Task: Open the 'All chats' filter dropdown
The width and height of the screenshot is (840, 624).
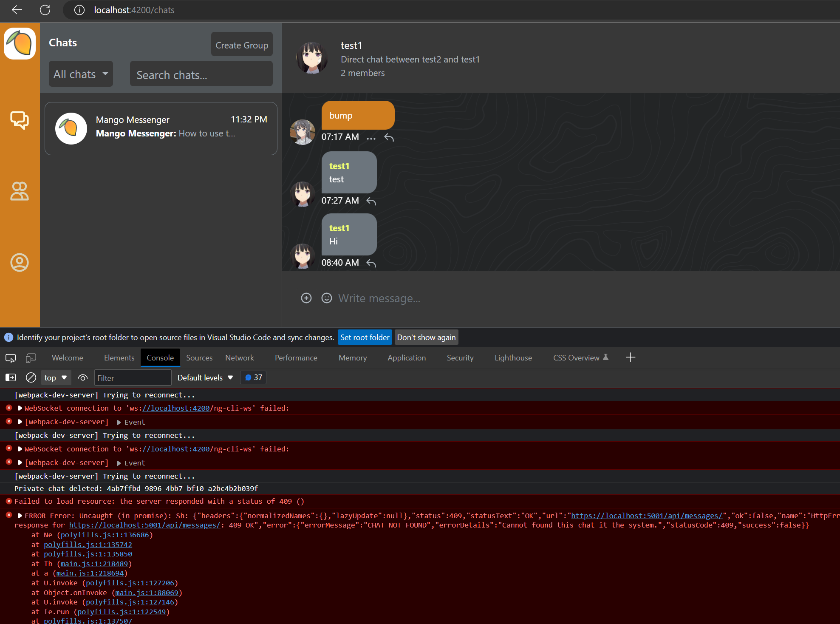Action: click(x=81, y=74)
